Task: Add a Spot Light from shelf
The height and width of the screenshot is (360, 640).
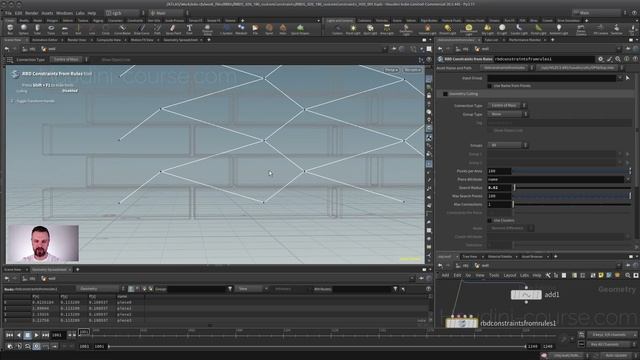Action: [370, 29]
